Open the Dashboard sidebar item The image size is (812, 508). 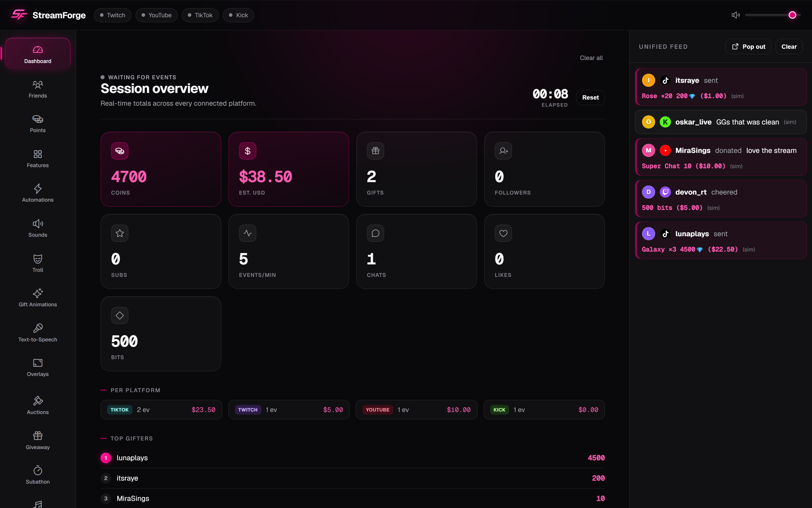(38, 54)
